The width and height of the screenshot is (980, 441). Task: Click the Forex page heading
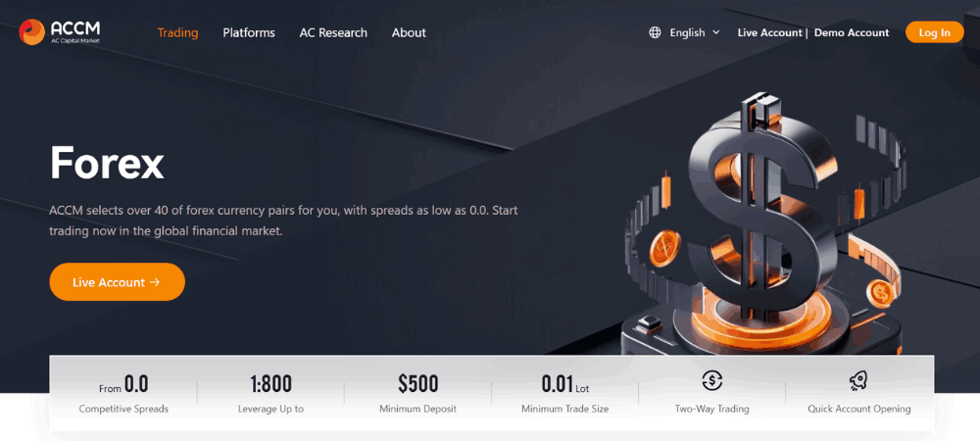click(x=107, y=163)
